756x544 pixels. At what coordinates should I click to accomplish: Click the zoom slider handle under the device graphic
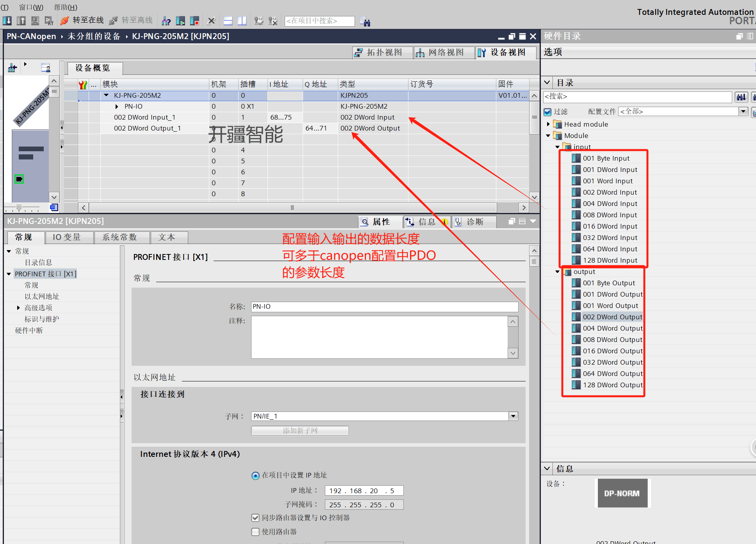(x=19, y=208)
